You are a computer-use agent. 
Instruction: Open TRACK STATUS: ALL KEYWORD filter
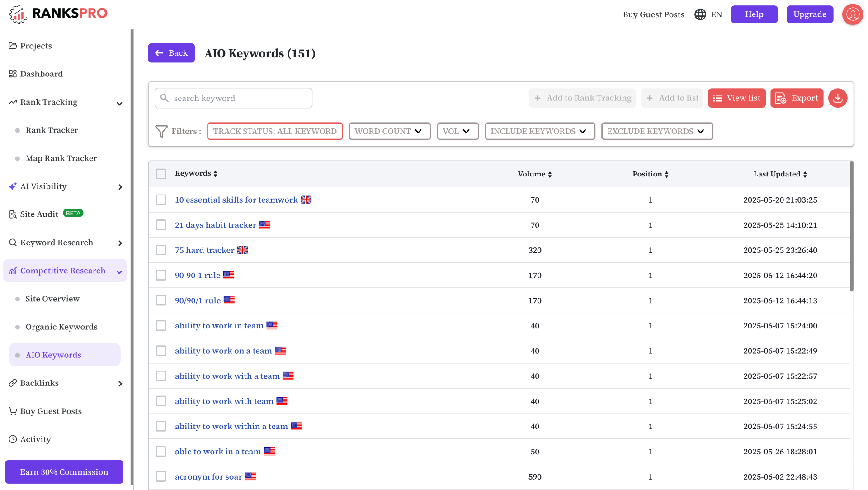pyautogui.click(x=275, y=131)
